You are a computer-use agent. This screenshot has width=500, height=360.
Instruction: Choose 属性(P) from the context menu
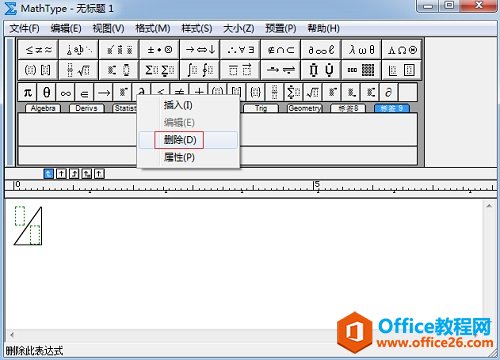188,157
